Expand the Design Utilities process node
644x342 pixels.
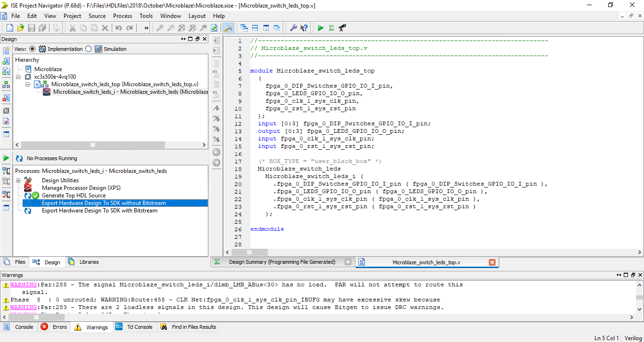[x=18, y=180]
